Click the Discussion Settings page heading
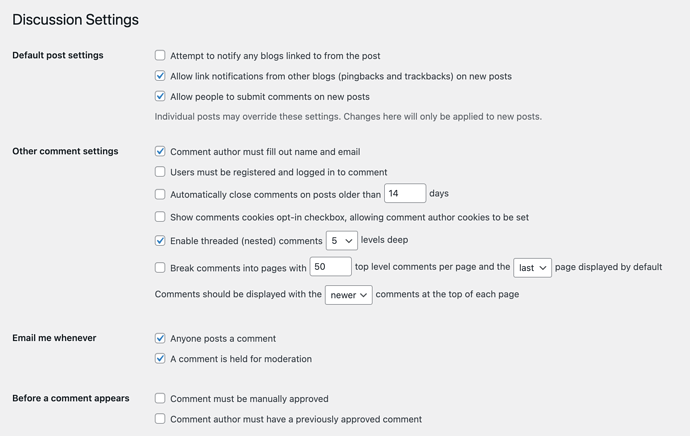The height and width of the screenshot is (436, 690). tap(75, 19)
